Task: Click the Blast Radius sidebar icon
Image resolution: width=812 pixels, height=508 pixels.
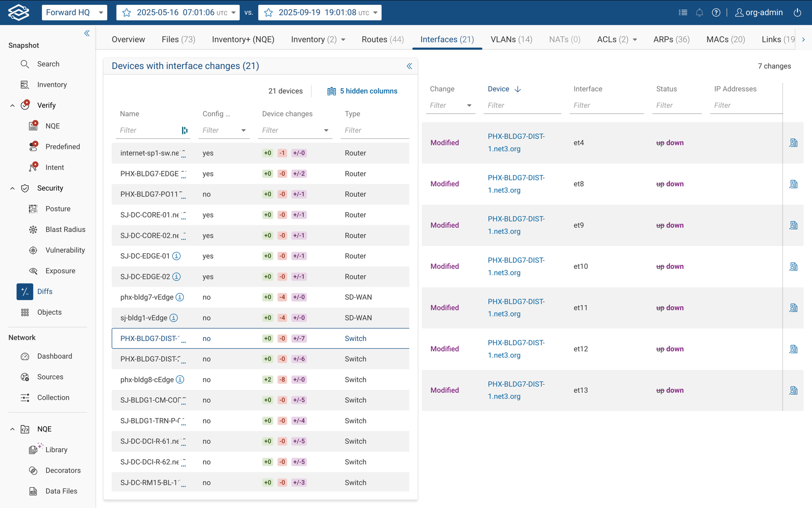Action: click(x=33, y=230)
